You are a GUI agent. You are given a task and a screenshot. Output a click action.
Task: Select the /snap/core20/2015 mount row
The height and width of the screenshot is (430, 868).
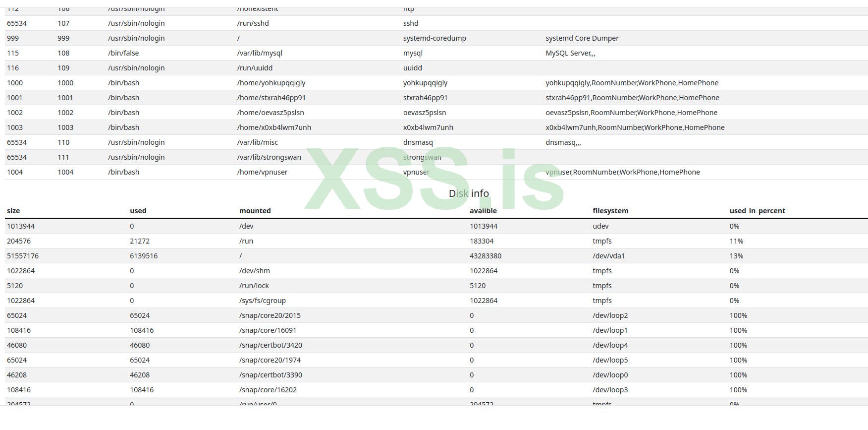[x=270, y=315]
